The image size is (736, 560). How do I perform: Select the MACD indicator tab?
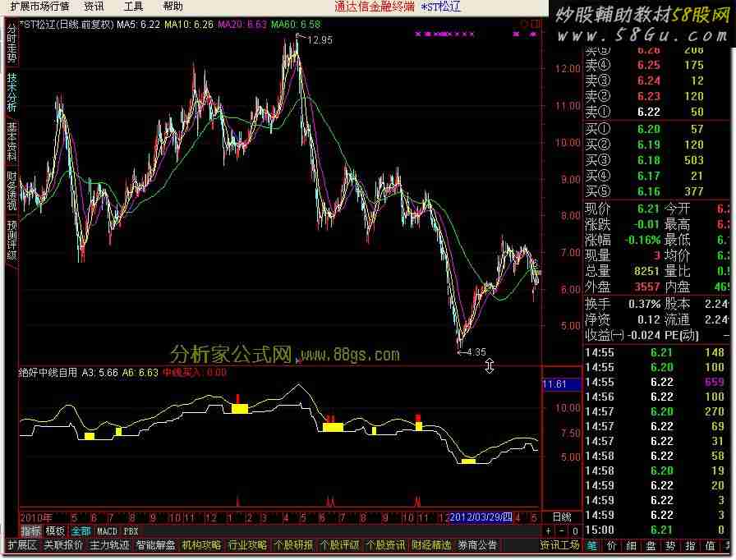(107, 531)
